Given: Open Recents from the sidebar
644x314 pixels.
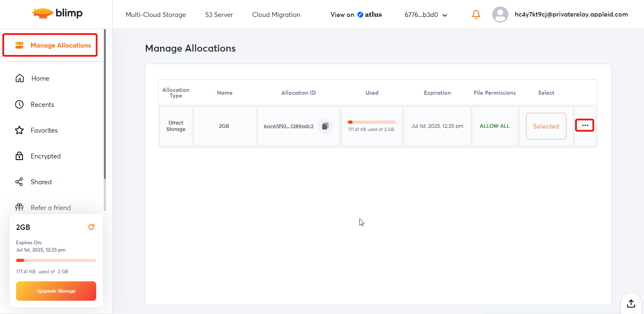Looking at the screenshot, I should pos(42,104).
